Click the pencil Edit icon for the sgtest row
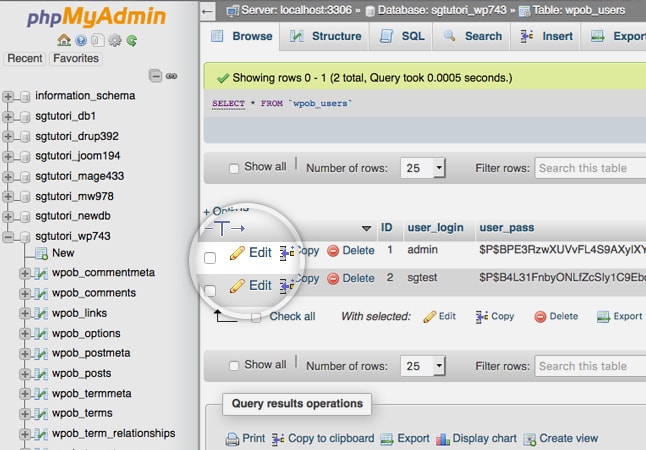The image size is (646, 450). pos(237,286)
